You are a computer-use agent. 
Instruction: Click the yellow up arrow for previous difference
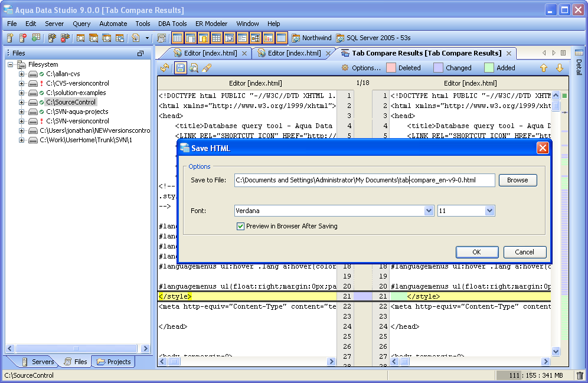click(544, 68)
